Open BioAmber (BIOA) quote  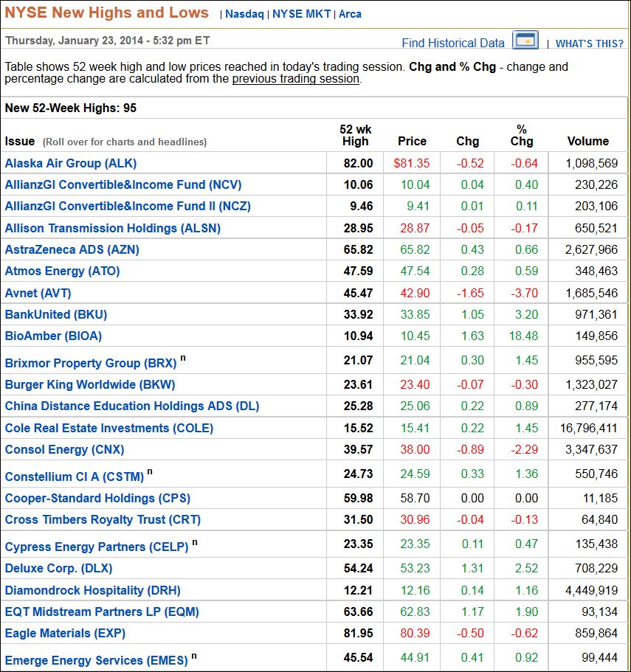tap(53, 336)
